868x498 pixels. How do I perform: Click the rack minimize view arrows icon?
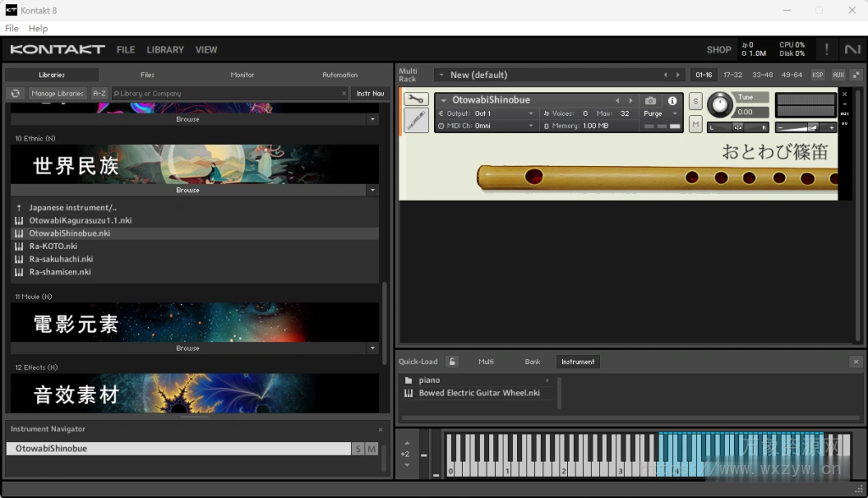(855, 75)
